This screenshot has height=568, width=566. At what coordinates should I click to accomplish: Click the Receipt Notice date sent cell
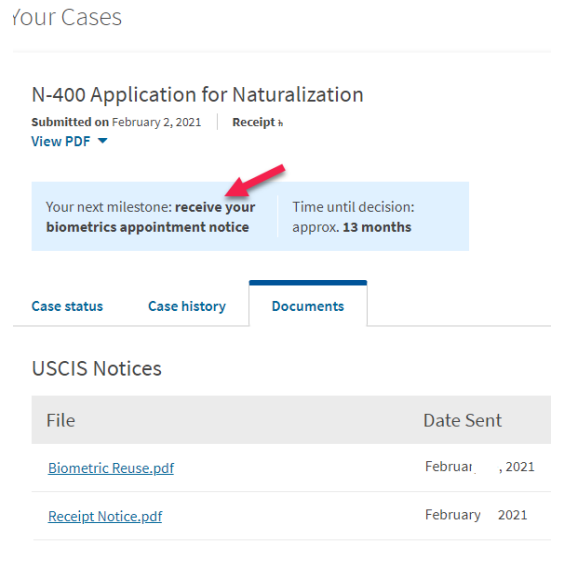click(x=476, y=515)
